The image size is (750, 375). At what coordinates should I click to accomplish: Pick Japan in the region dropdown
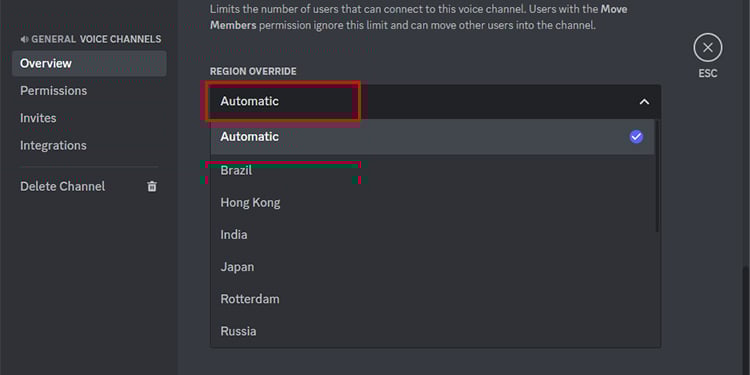click(432, 266)
